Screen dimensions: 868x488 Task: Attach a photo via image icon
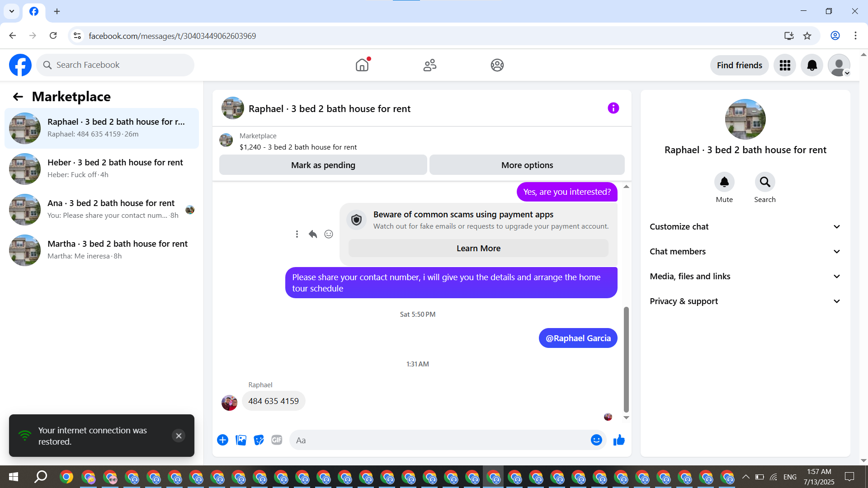[241, 440]
